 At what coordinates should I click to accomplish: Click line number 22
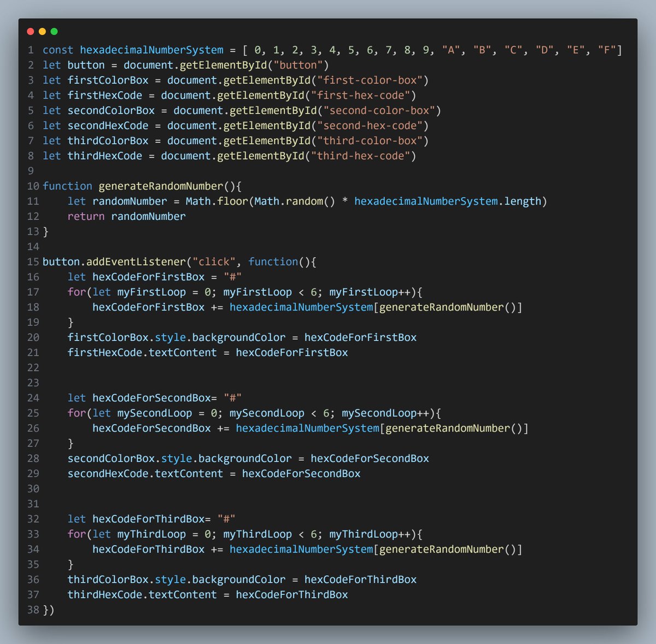click(33, 368)
